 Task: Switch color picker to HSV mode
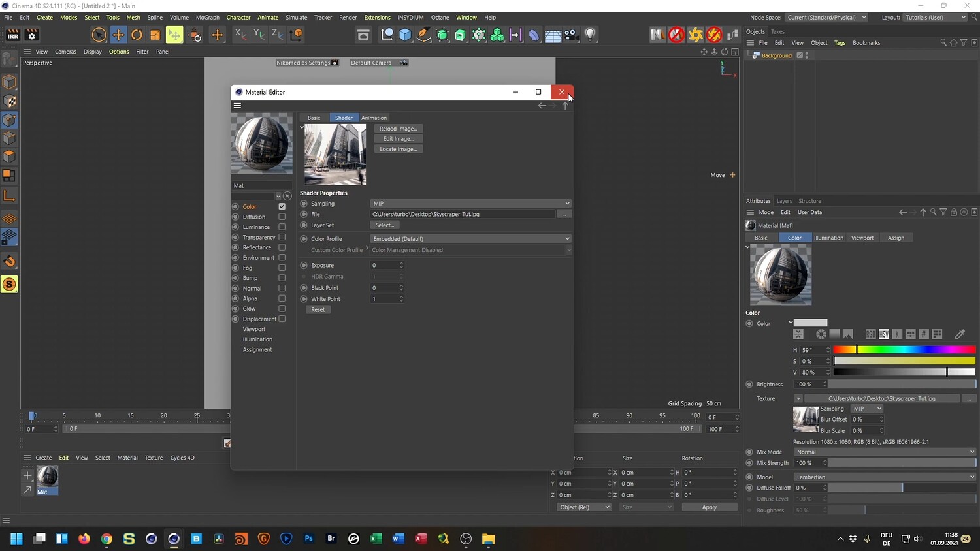(x=884, y=334)
